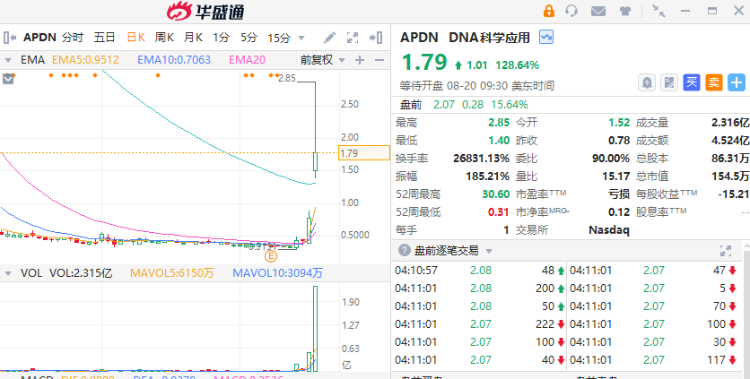Switch to 5分 chart tab
Image resolution: width=750 pixels, height=379 pixels.
click(249, 37)
